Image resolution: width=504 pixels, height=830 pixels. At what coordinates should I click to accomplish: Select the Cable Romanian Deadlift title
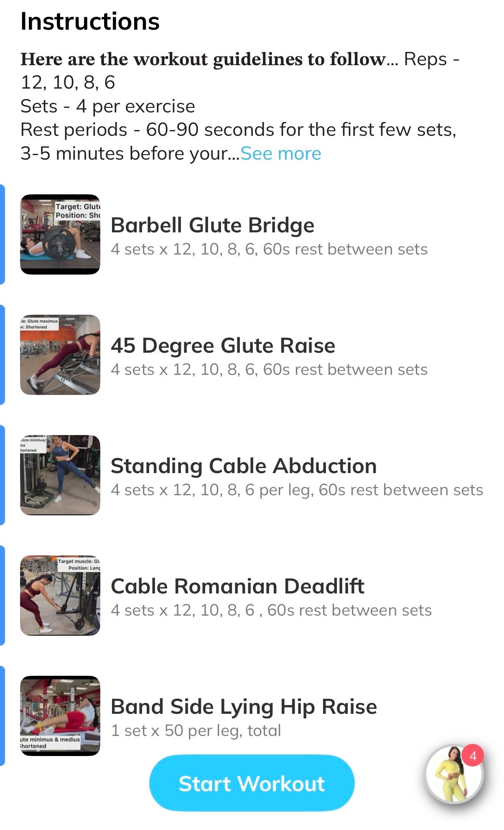(x=237, y=586)
